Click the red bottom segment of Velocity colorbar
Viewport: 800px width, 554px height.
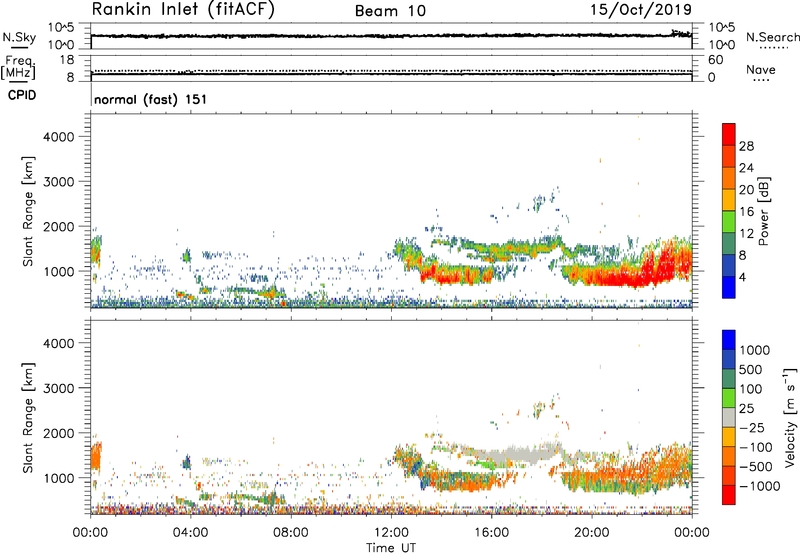[x=729, y=495]
